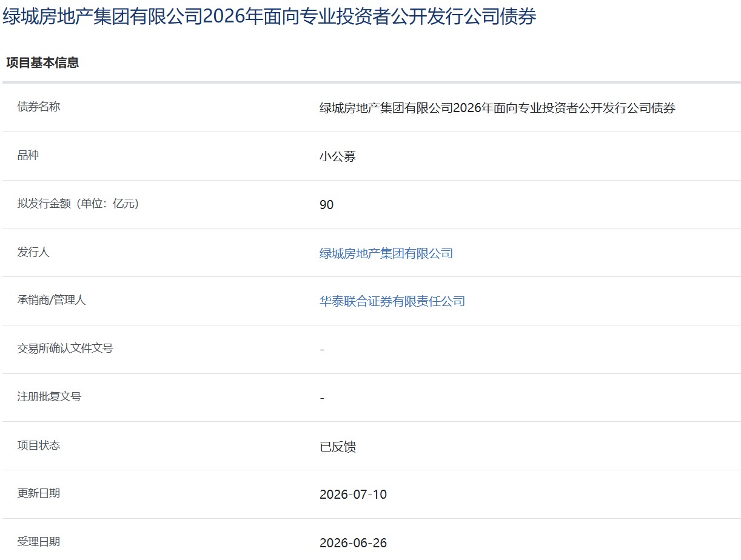
Task: Select the acceptance date 2026-06-26
Action: pyautogui.click(x=353, y=543)
